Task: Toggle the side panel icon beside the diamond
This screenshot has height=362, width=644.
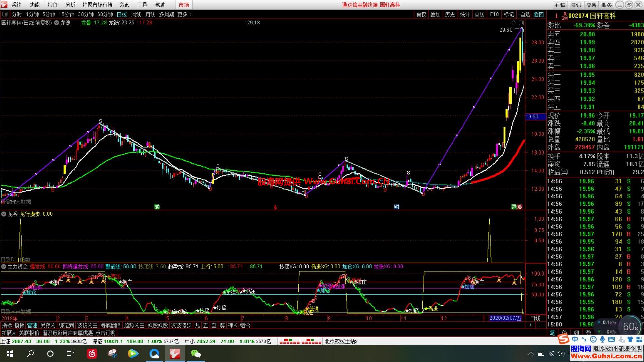Action: click(521, 23)
